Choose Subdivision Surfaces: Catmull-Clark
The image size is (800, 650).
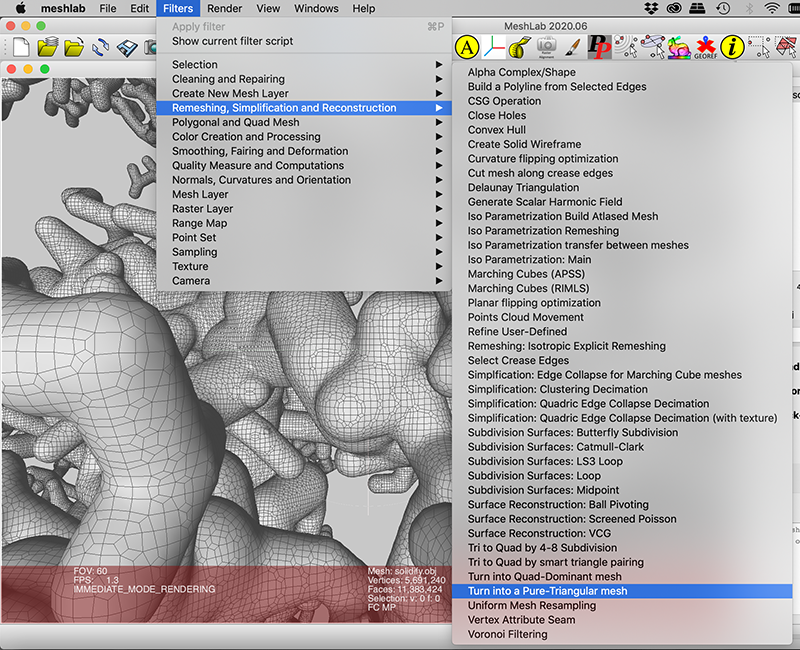click(x=622, y=447)
